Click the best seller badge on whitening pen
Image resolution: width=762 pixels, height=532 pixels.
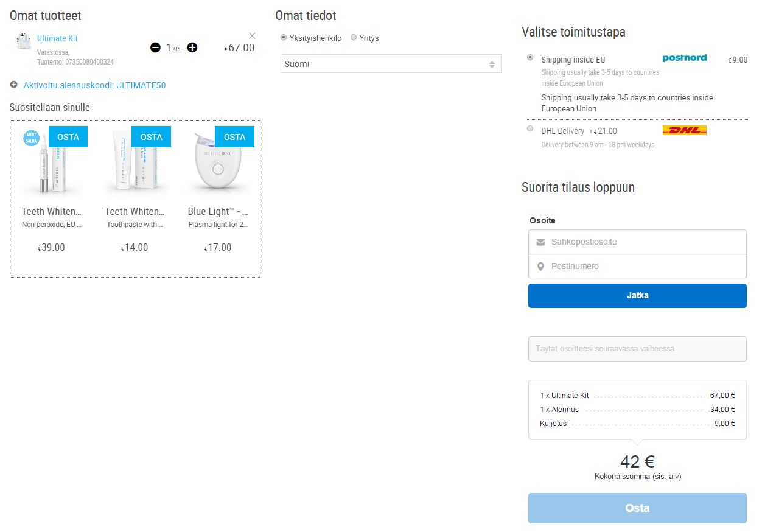pyautogui.click(x=30, y=138)
